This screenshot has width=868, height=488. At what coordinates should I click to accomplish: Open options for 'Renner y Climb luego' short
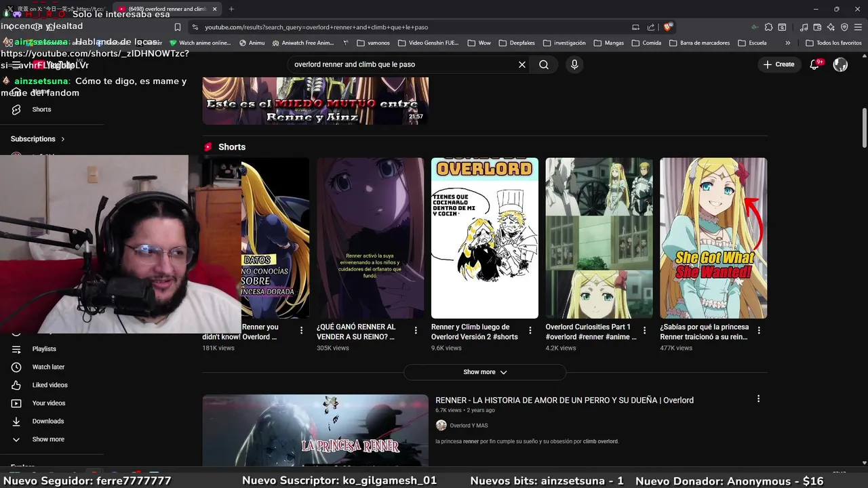[x=530, y=330]
